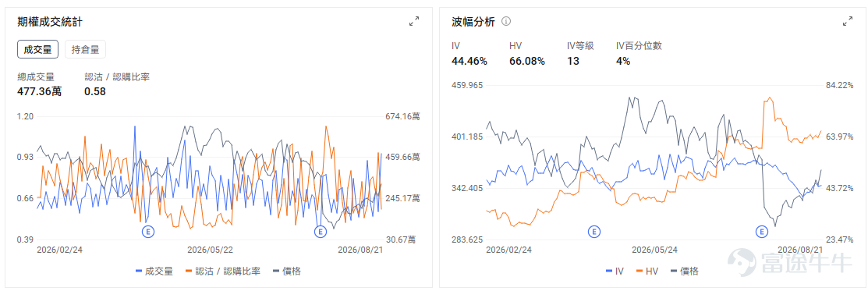The height and width of the screenshot is (291, 868).
Task: Switch to the 成交量 tab
Action: [x=37, y=49]
